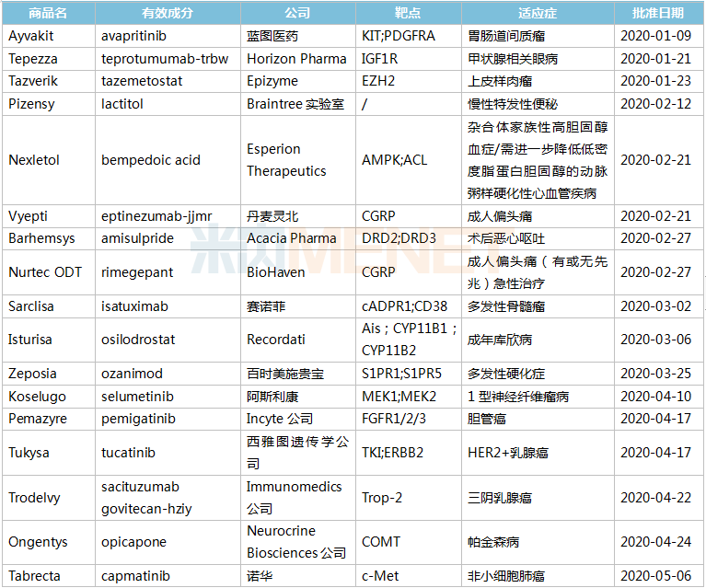Click teprotumumab-trbw ingredient cell
This screenshot has width=706, height=588.
click(168, 59)
